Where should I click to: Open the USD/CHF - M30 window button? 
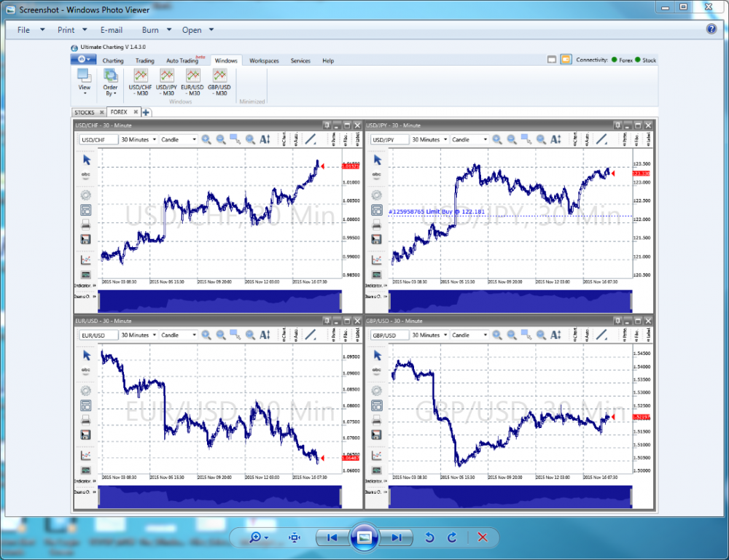pyautogui.click(x=141, y=82)
